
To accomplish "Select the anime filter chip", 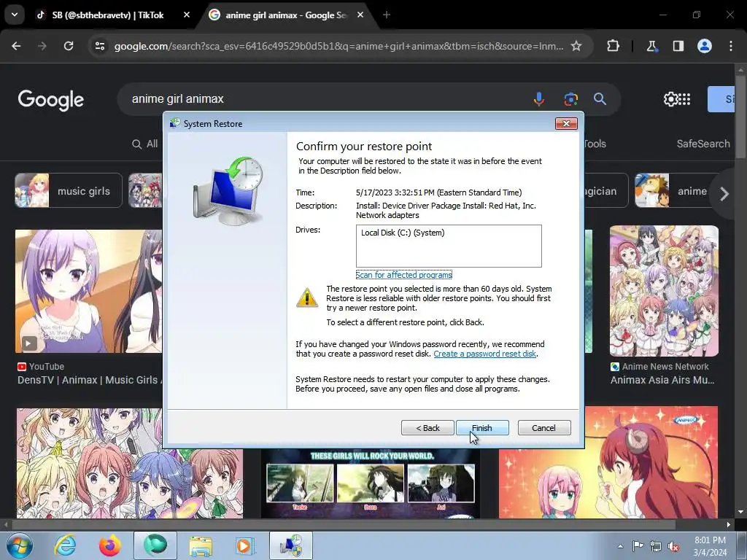I will coord(674,190).
